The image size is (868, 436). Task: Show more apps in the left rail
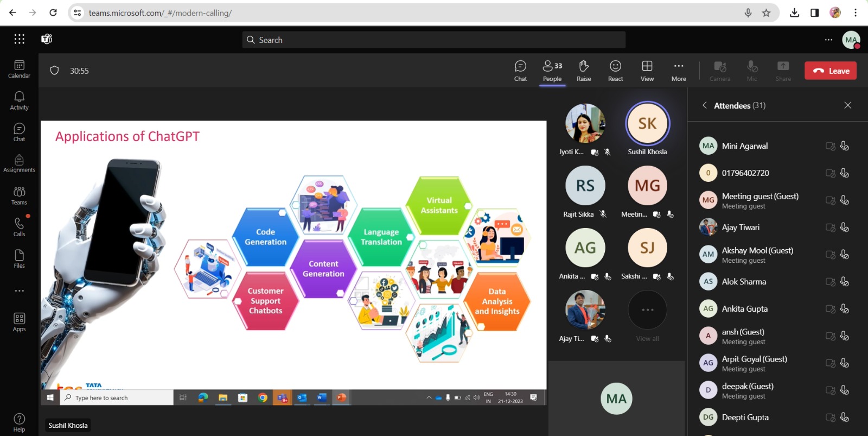coord(19,290)
